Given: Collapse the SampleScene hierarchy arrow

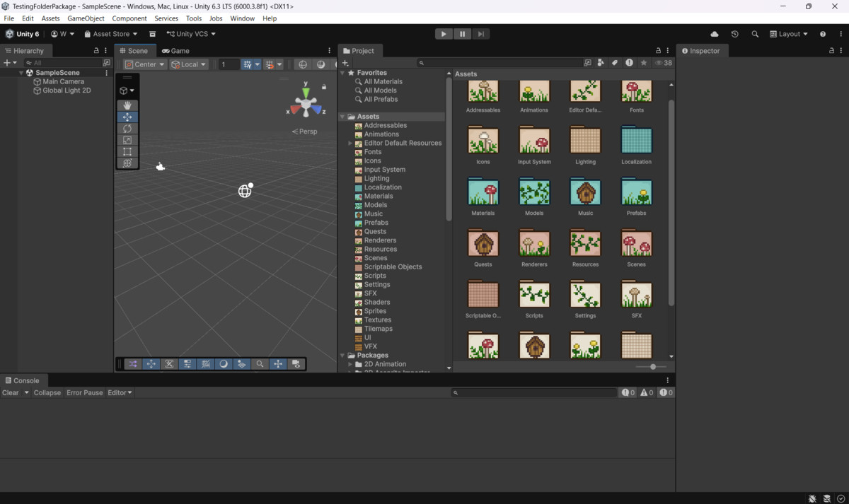Looking at the screenshot, I should point(21,73).
